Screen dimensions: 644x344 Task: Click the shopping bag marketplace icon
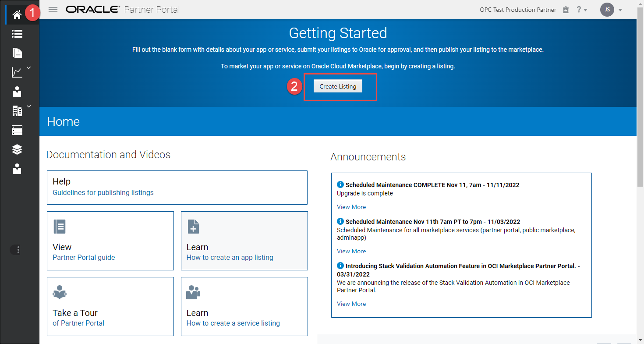[566, 10]
